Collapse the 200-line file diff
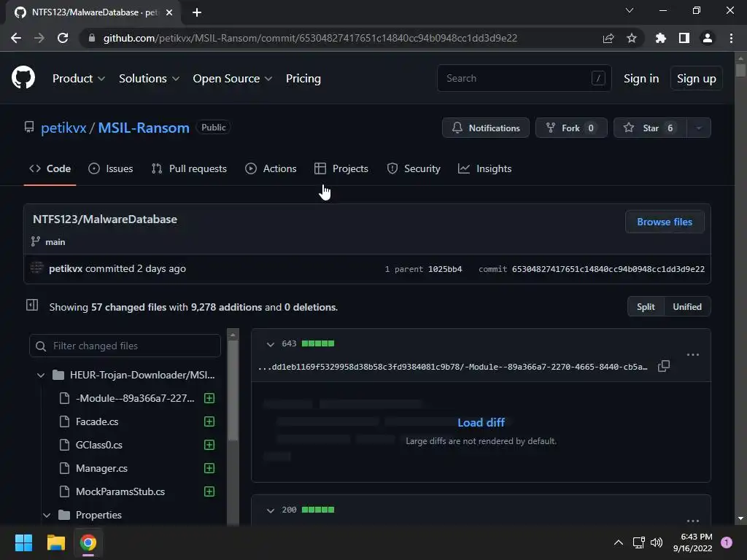Screen dimensions: 747x560 tap(270, 510)
